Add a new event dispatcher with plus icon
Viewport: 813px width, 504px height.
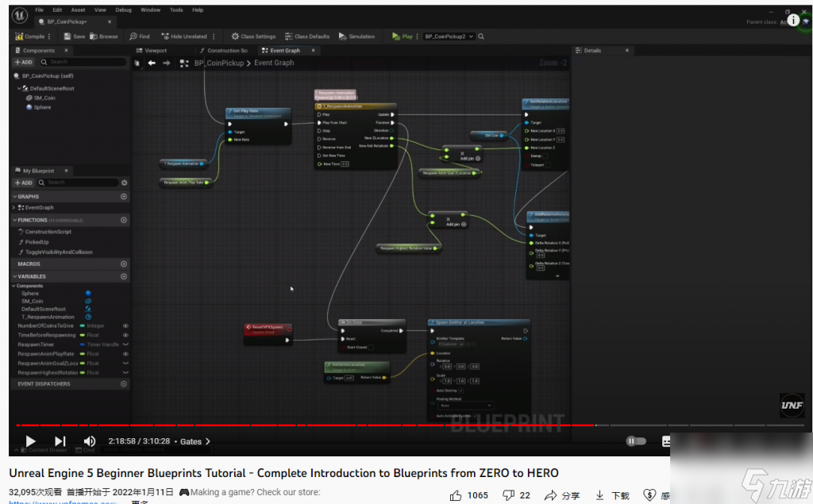point(123,383)
